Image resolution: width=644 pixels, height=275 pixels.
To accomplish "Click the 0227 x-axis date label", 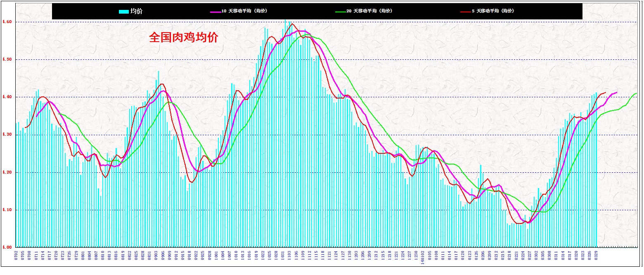I will point(529,256).
